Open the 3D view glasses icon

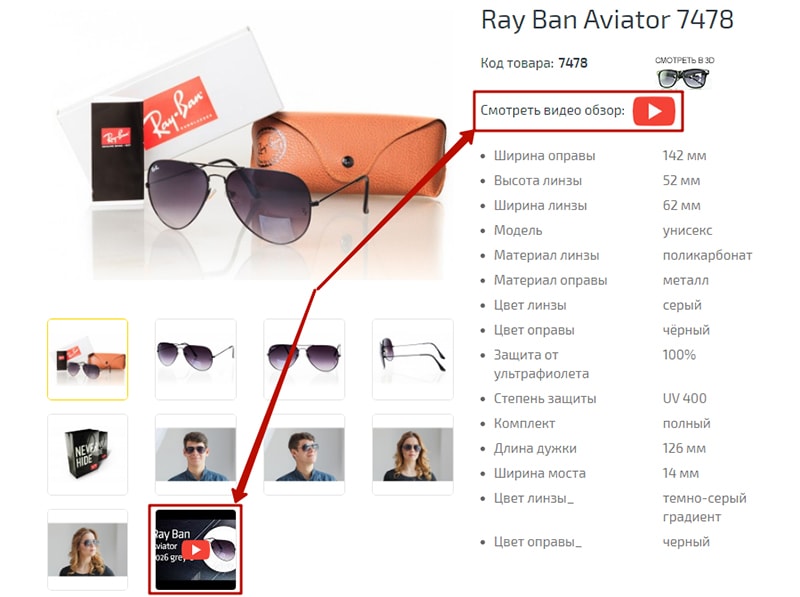(683, 78)
